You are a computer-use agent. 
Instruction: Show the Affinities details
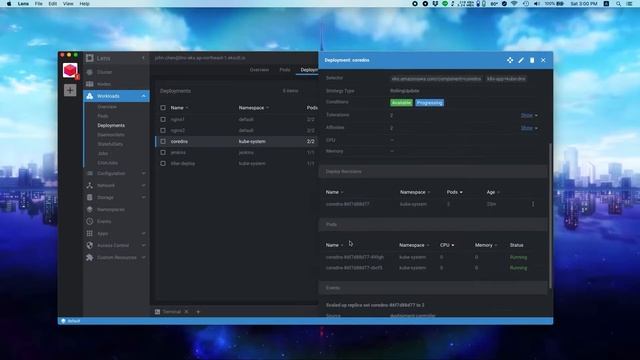pos(529,128)
